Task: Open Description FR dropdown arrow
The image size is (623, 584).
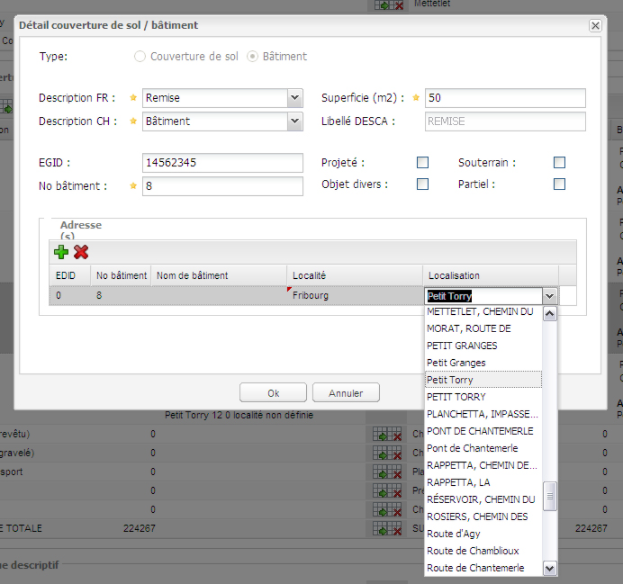Action: [x=294, y=98]
